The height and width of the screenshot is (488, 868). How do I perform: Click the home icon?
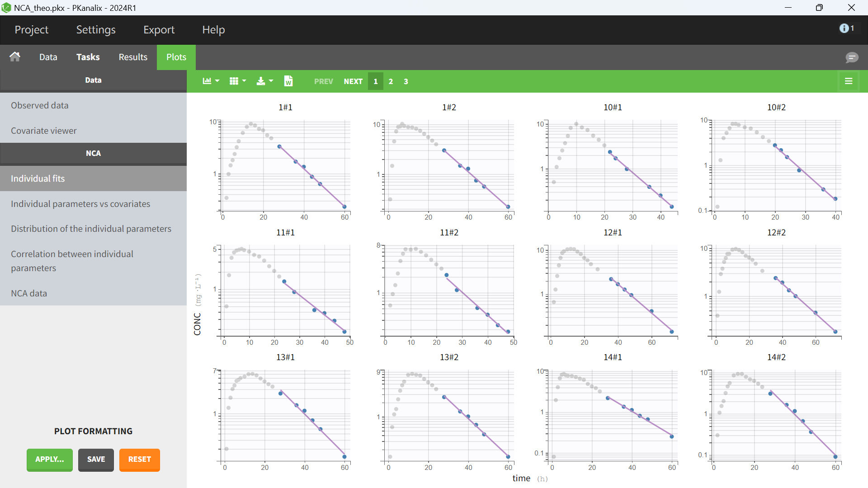(x=15, y=57)
